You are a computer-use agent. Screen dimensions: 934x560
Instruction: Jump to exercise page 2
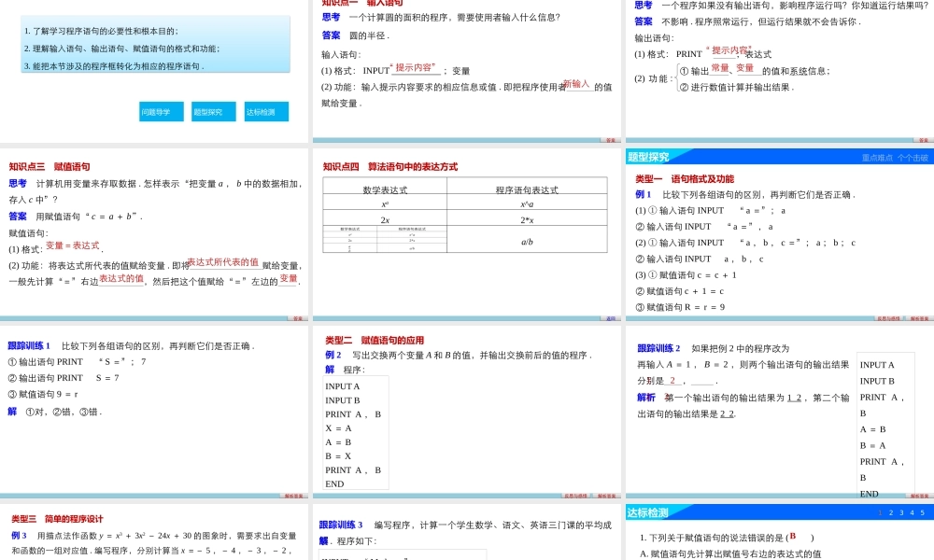click(x=891, y=512)
